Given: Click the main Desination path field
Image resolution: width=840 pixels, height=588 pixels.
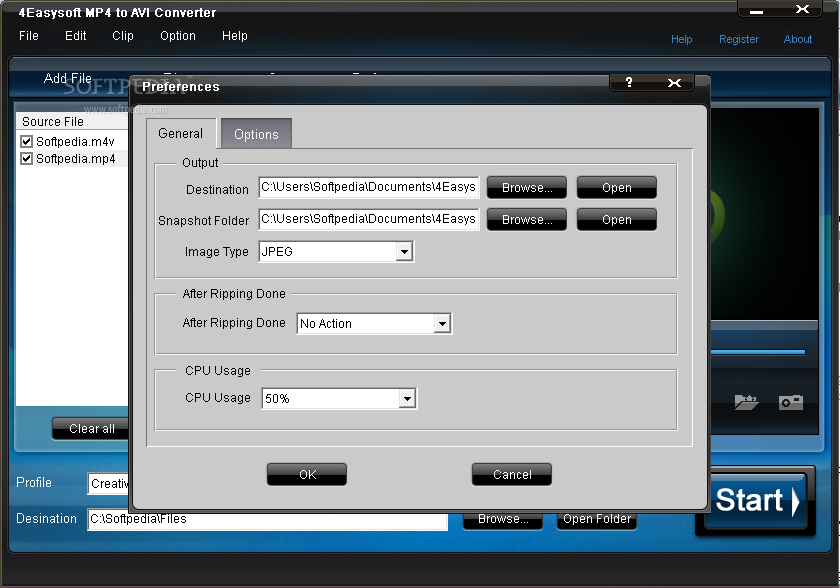Looking at the screenshot, I should click(x=268, y=519).
